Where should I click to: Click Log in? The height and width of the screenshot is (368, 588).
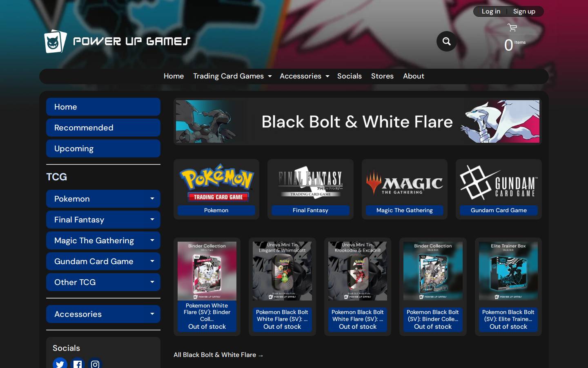coord(491,11)
